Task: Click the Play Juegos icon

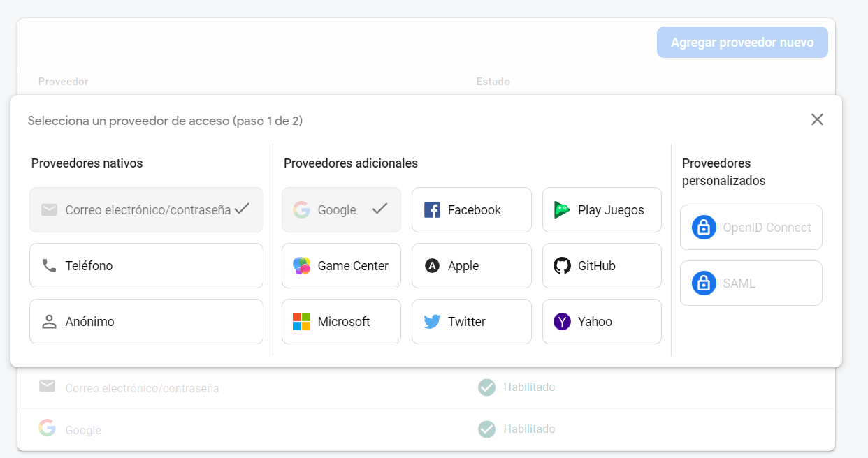Action: tap(563, 209)
